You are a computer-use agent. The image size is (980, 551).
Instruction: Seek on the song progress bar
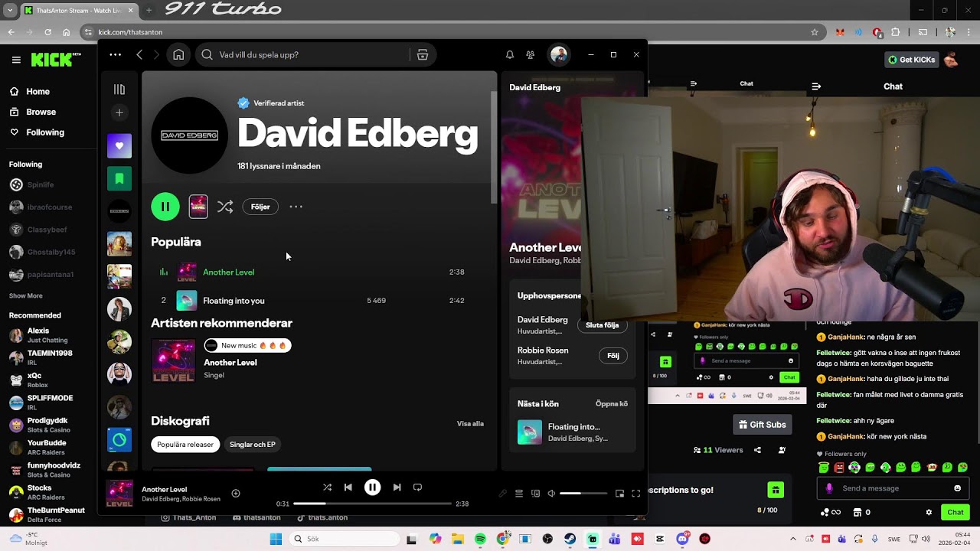(x=372, y=504)
